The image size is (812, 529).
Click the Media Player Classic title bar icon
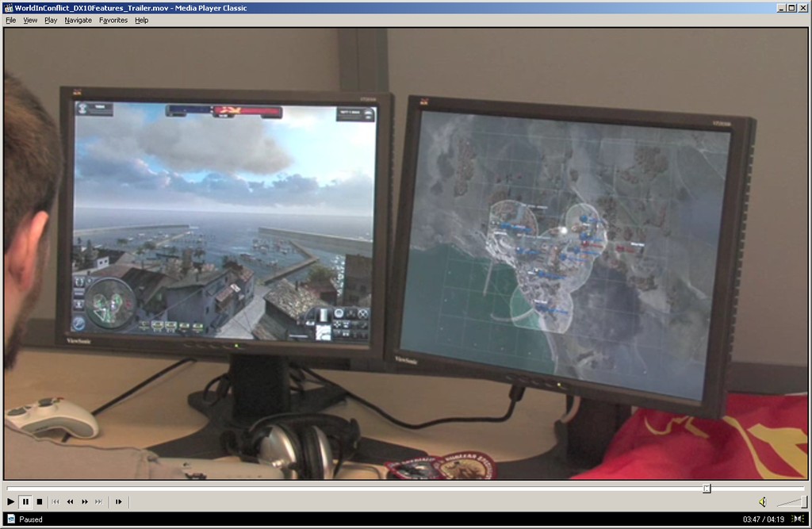[x=8, y=8]
